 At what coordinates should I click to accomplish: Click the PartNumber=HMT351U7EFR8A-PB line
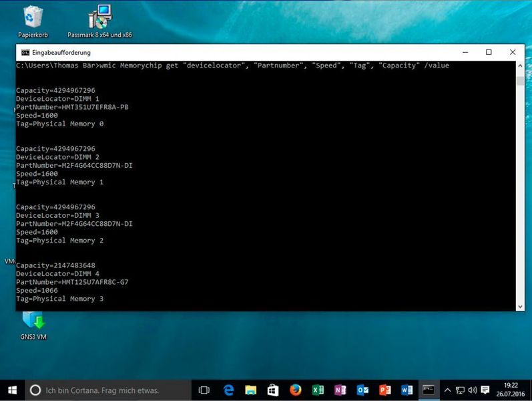(72, 107)
